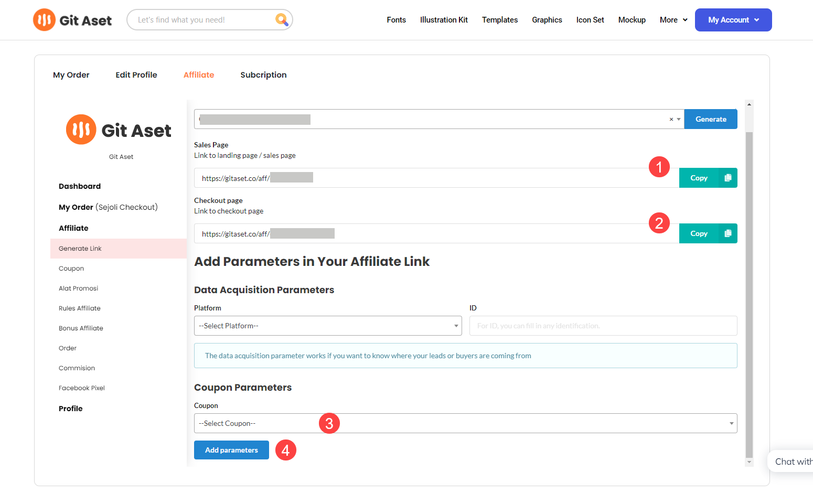Open Bonus Affiliate in the sidebar
The image size is (813, 504).
coord(81,328)
